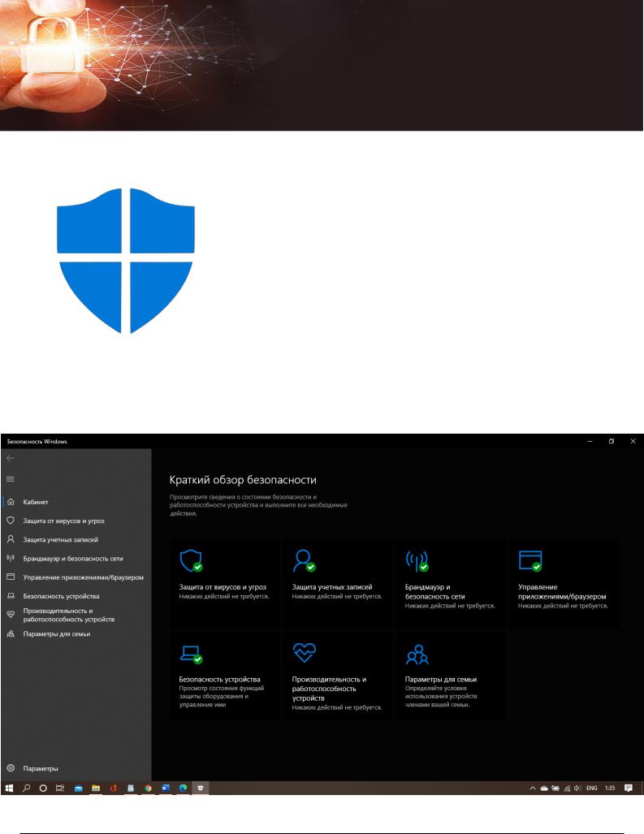Open the device performance heart tile icon

click(x=304, y=653)
